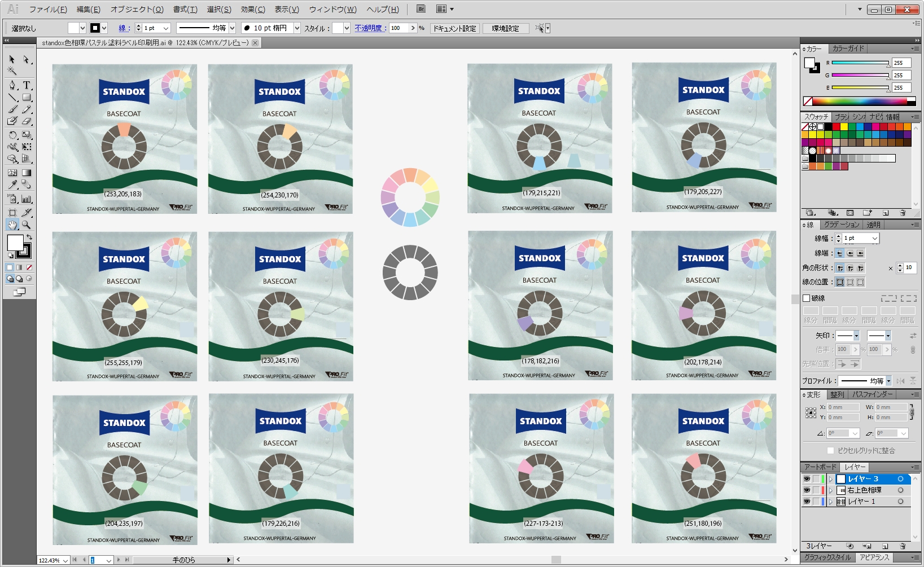Pick the Magic Wand tool
Screen dimensions: 924x567
click(x=12, y=71)
